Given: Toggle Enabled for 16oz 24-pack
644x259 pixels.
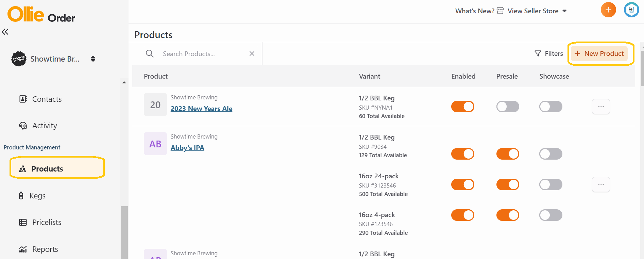Looking at the screenshot, I should [x=463, y=184].
